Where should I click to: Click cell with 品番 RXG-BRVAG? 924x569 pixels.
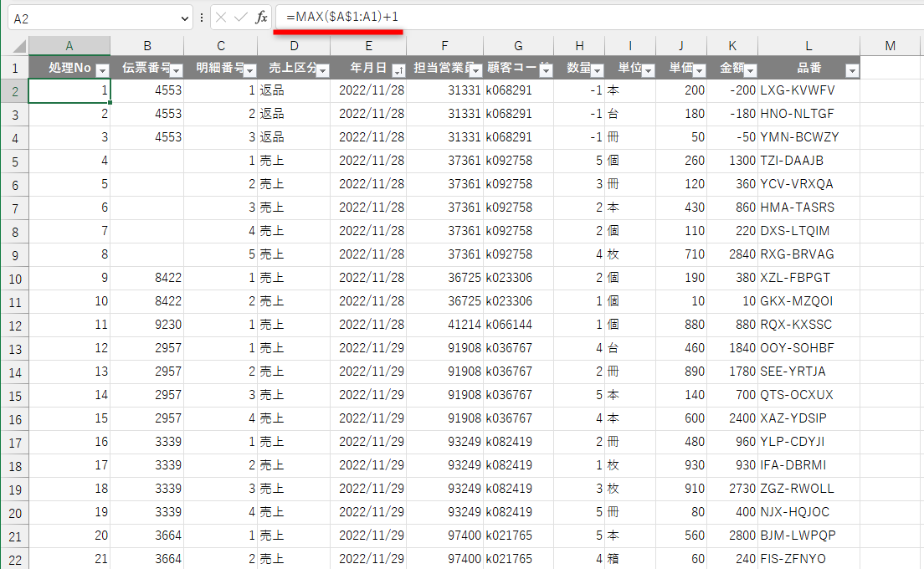click(x=808, y=254)
